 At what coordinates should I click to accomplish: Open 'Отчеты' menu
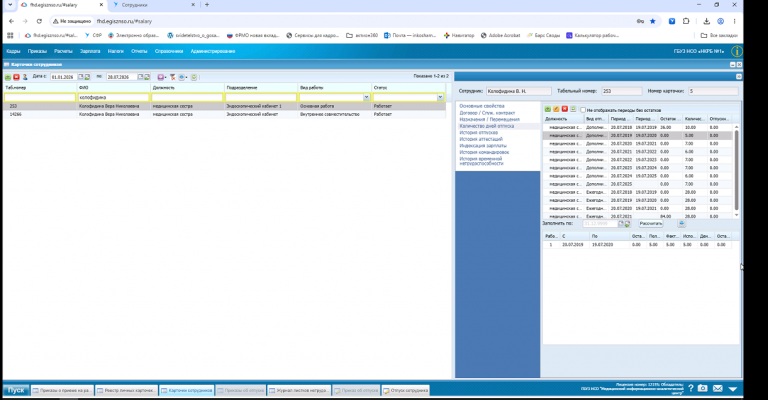tap(139, 51)
